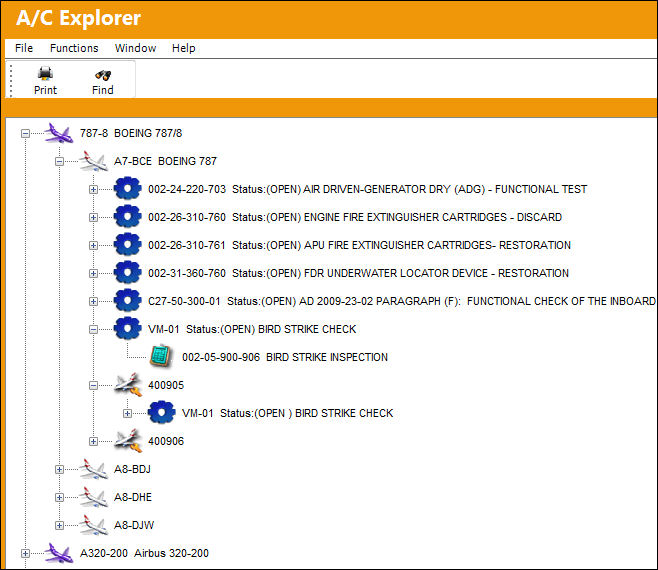Open the Help menu

(x=183, y=48)
